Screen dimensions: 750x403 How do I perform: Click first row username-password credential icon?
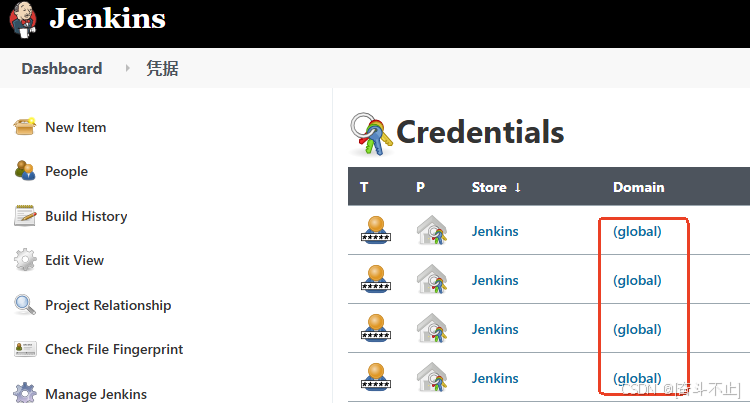pos(375,230)
